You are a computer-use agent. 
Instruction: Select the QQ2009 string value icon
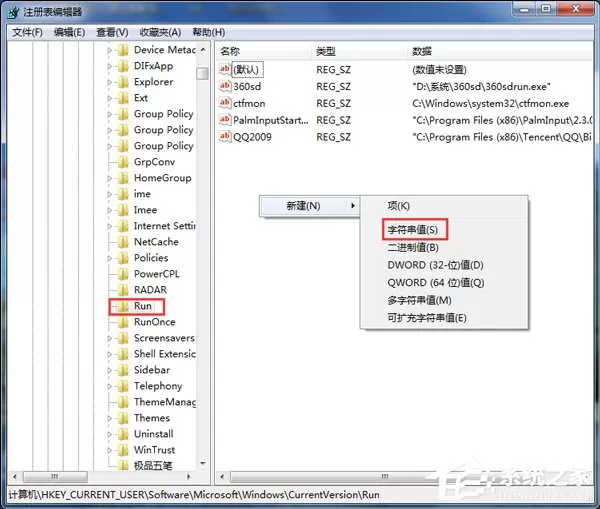coord(225,137)
